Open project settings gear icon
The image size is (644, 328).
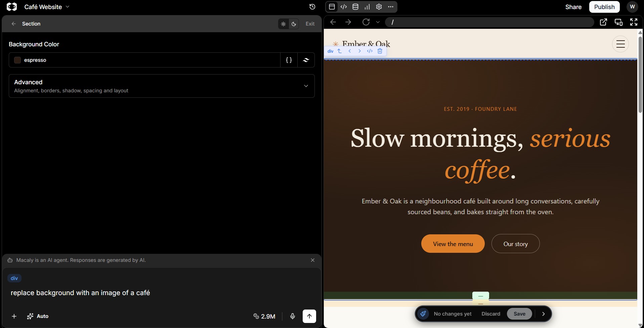(379, 7)
